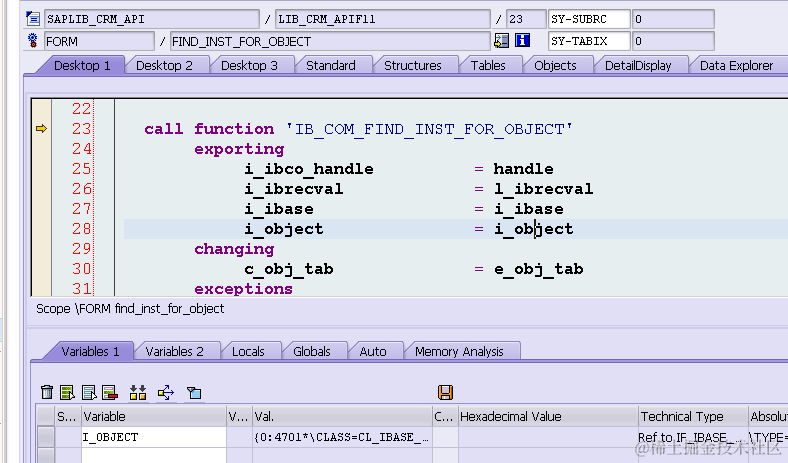Click the empty variable cell below I_OBJECT
Image resolution: width=788 pixels, height=463 pixels.
[154, 455]
